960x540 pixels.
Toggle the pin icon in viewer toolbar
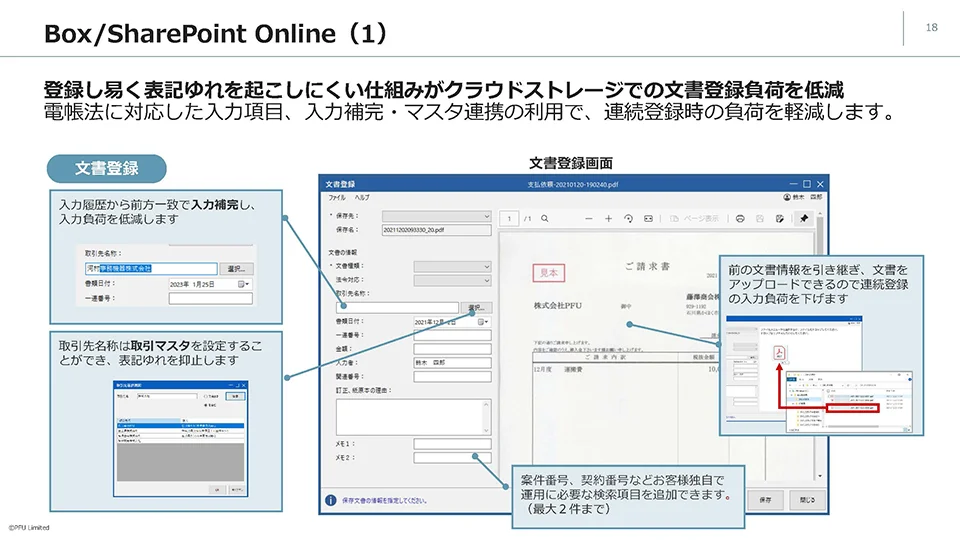coord(804,218)
